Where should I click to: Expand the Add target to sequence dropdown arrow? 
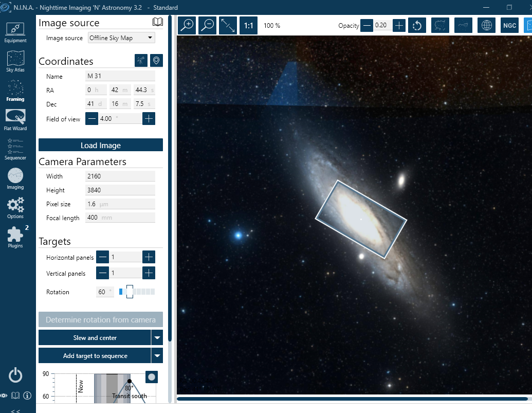coord(157,355)
